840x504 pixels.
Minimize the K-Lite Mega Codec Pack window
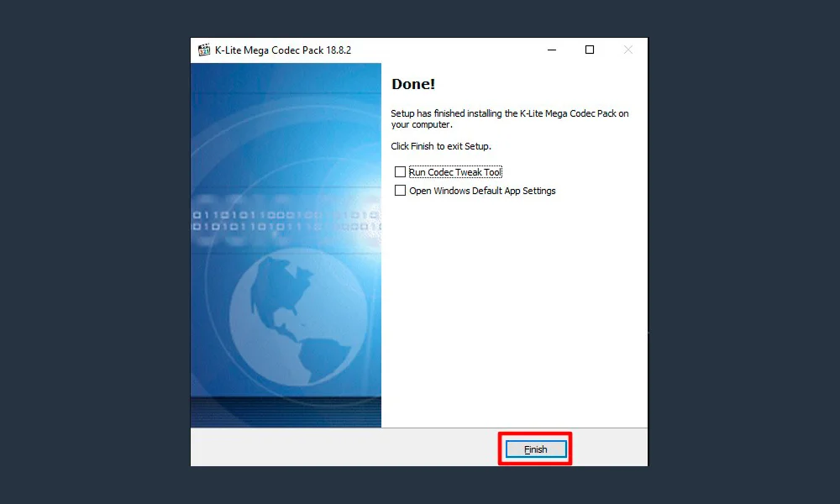(552, 50)
